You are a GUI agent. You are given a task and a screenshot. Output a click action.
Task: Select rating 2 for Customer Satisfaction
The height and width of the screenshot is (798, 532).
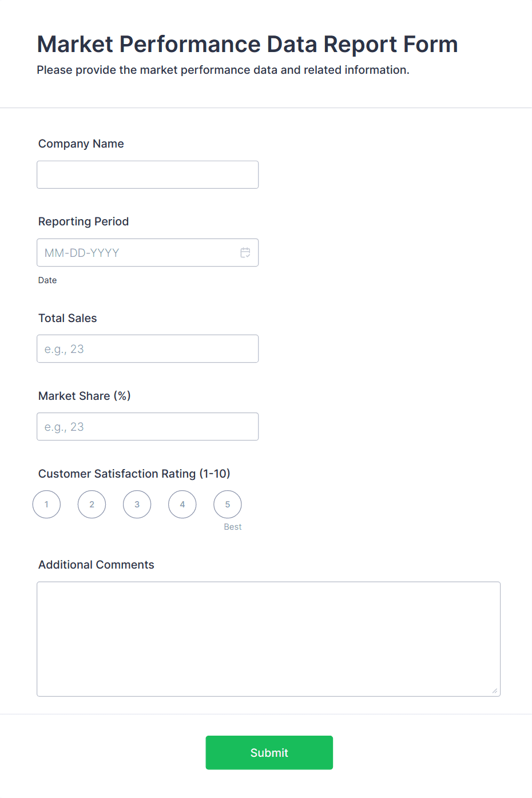pyautogui.click(x=92, y=504)
